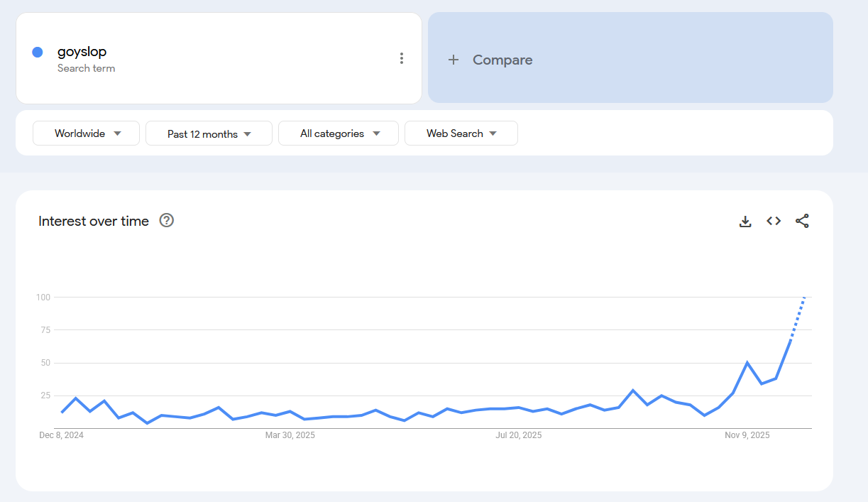Click the blue dot beside goyslop

[x=38, y=52]
